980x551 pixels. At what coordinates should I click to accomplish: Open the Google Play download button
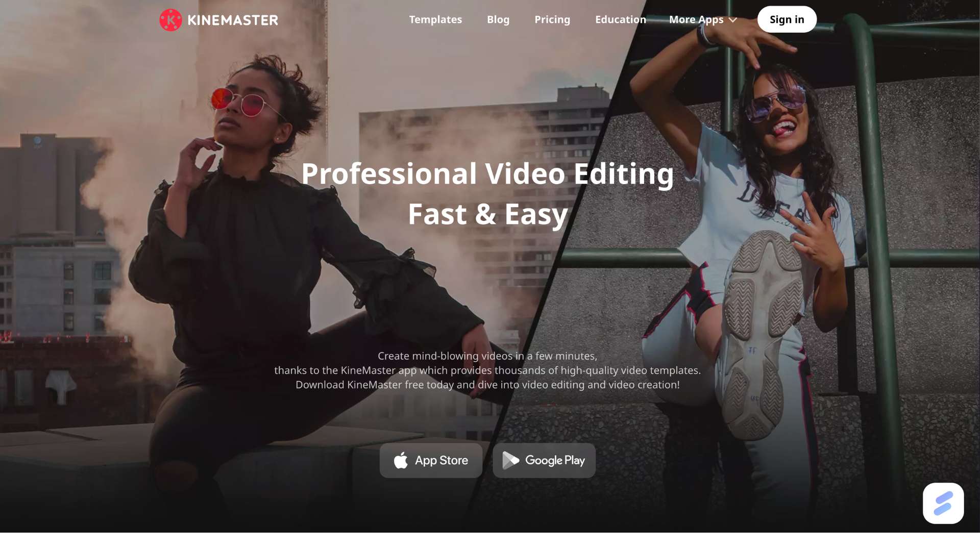tap(544, 460)
